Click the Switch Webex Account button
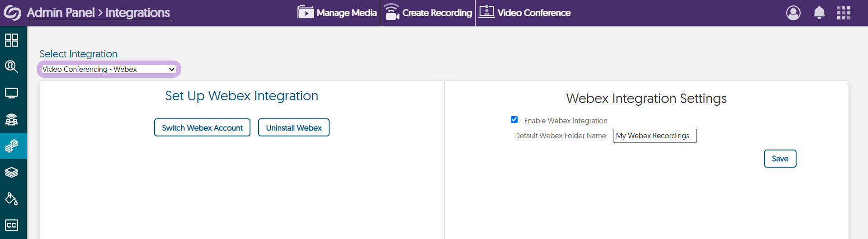 202,128
